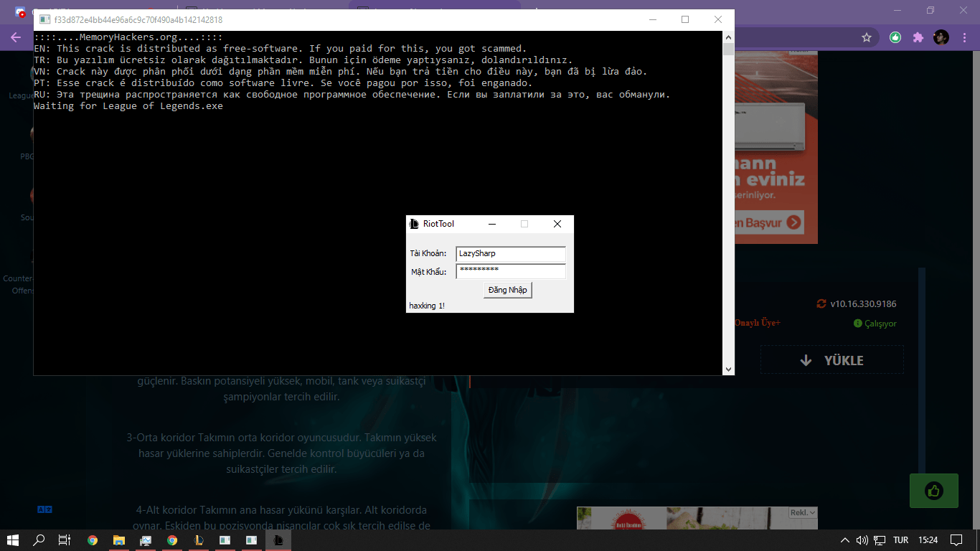The image size is (980, 551).
Task: Open the gold League of Legends taskbar icon
Action: click(199, 540)
